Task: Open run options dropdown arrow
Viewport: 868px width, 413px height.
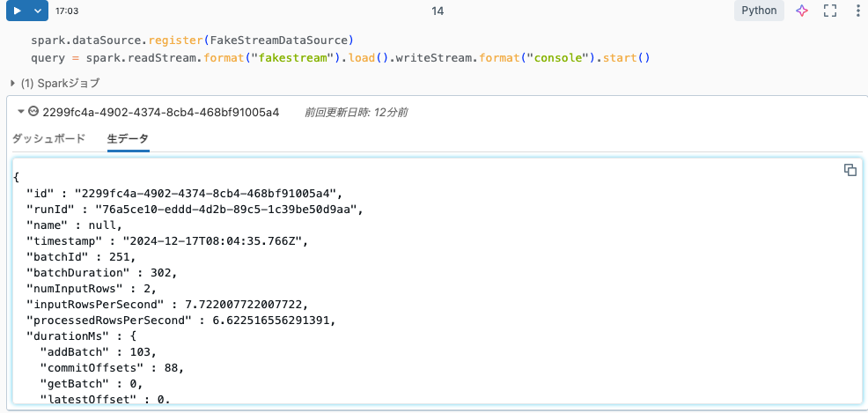Action: (x=38, y=11)
